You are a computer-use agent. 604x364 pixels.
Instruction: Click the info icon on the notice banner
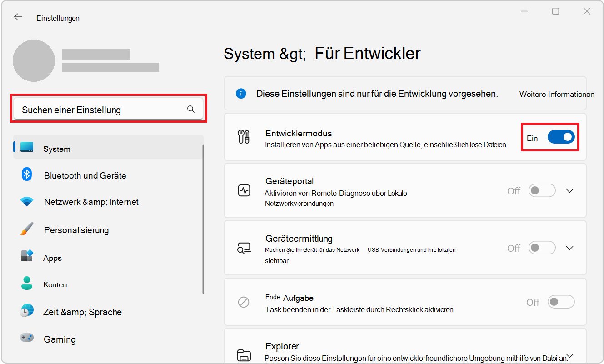coord(241,94)
